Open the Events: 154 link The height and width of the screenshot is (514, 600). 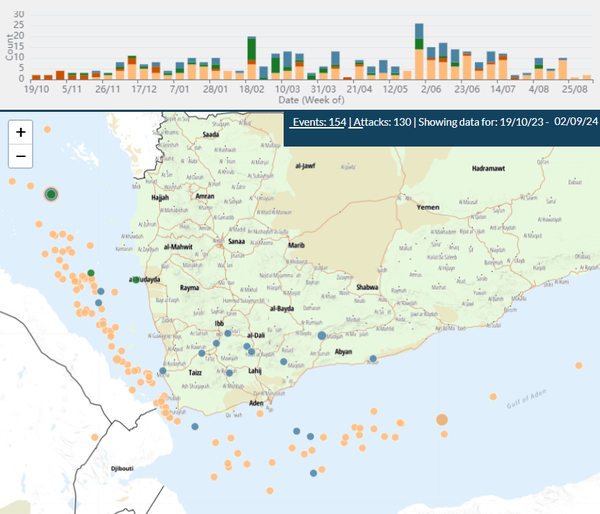point(319,122)
